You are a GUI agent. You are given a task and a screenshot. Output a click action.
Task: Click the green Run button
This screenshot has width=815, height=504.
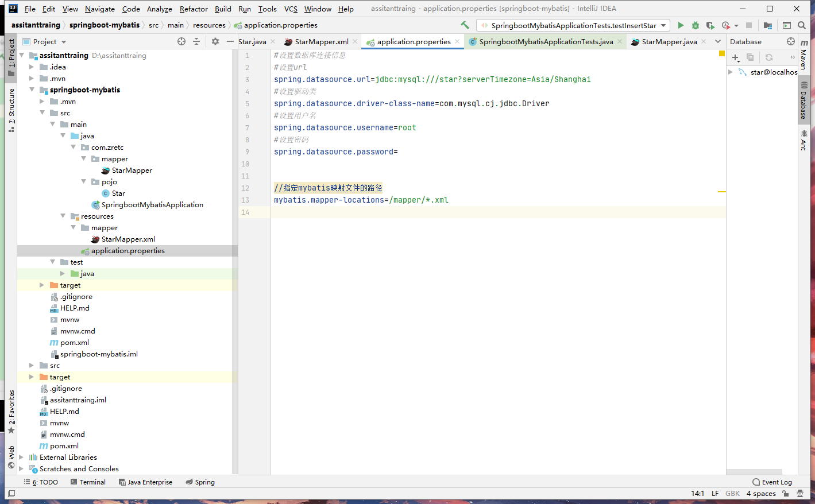click(x=681, y=25)
